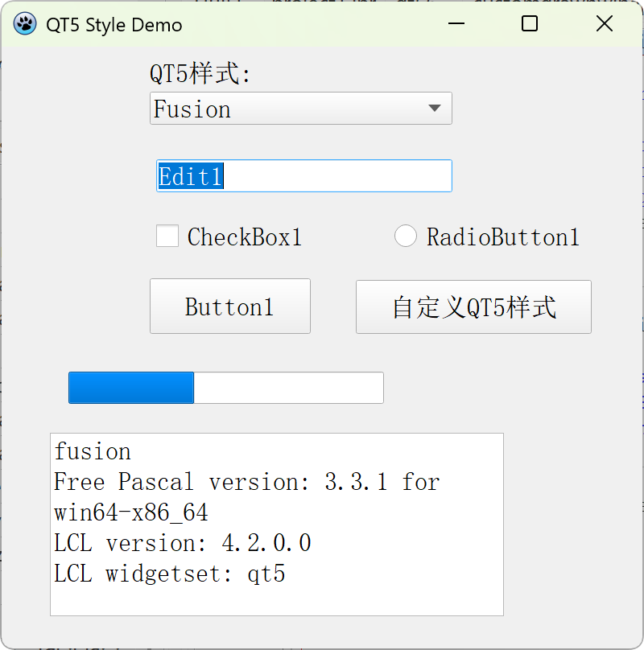This screenshot has height=650, width=644.
Task: Select RadioButton1
Action: coord(406,235)
